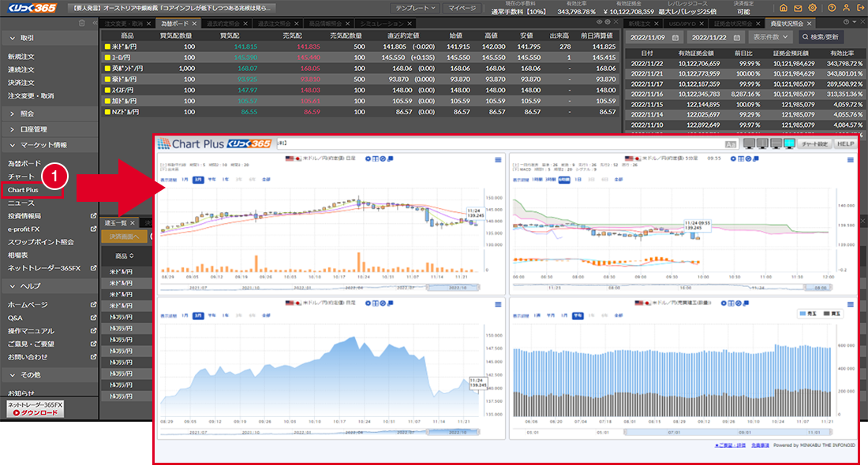Open the hamburger menu of the daily candlestick chart
The height and width of the screenshot is (473, 868).
coord(498,160)
